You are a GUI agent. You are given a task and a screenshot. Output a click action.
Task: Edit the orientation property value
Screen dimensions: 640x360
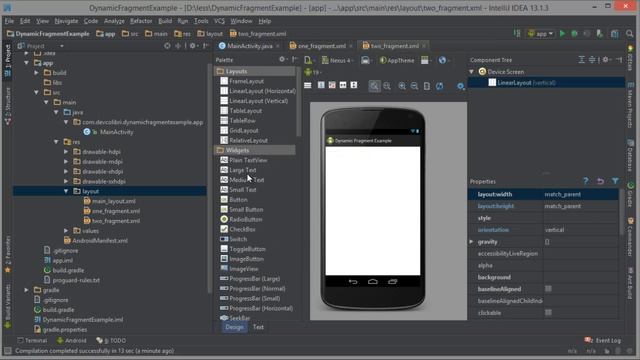tap(580, 230)
